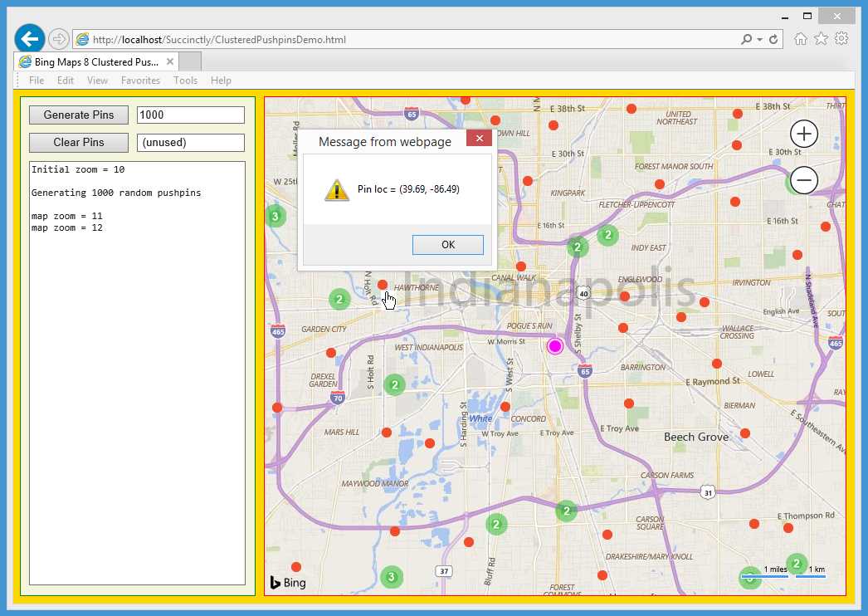Refresh the page with the reload icon
This screenshot has width=868, height=616.
[773, 39]
